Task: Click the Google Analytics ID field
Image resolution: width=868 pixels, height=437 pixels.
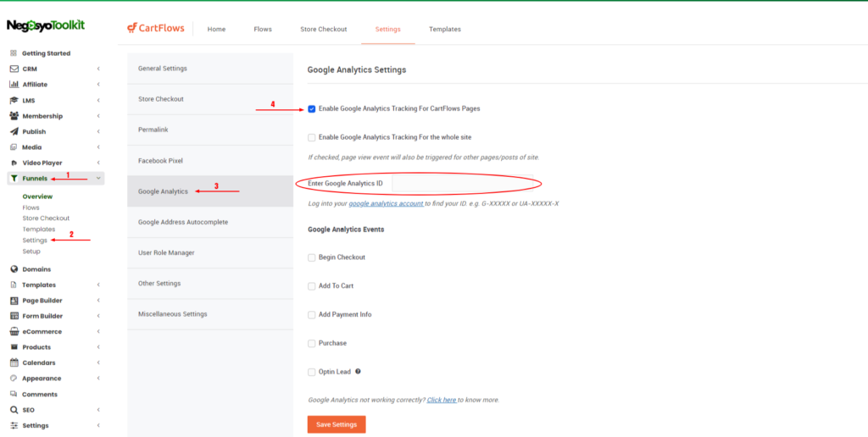Action: click(x=462, y=183)
